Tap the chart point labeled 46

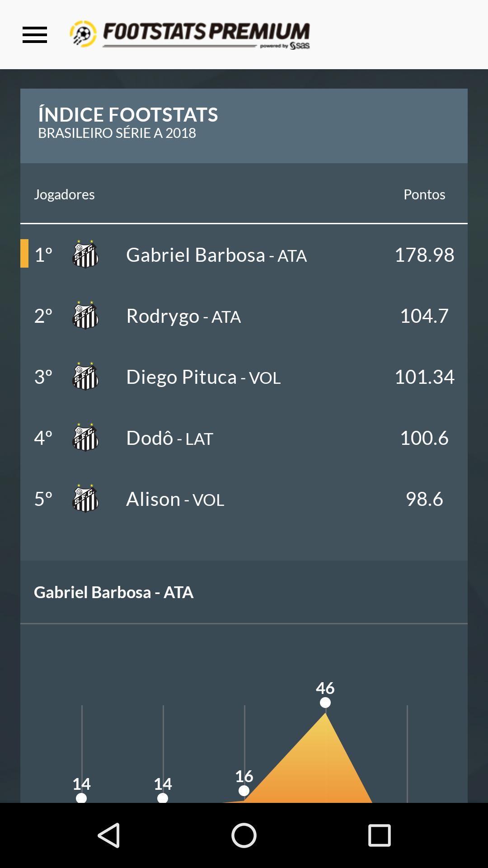pos(325,703)
